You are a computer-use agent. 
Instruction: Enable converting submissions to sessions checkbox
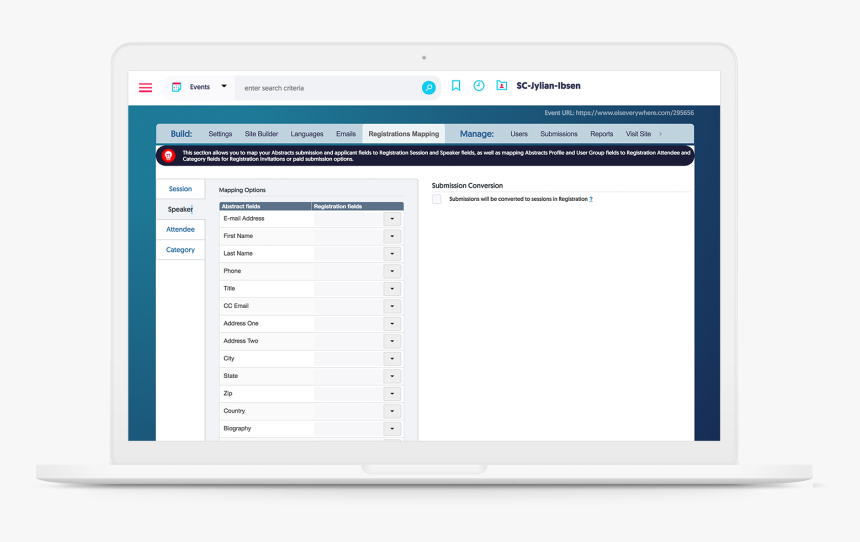(437, 199)
